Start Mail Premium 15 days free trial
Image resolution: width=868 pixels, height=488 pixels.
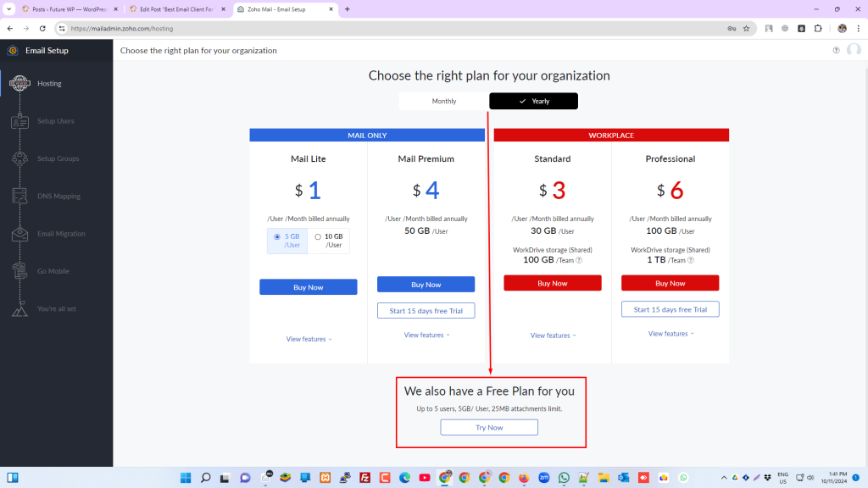click(x=426, y=311)
